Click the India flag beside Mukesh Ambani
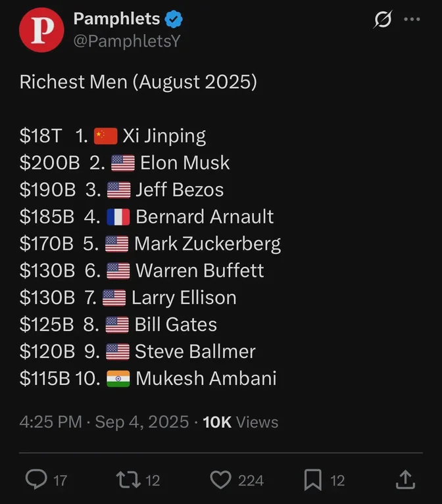442x504 pixels. pos(118,378)
